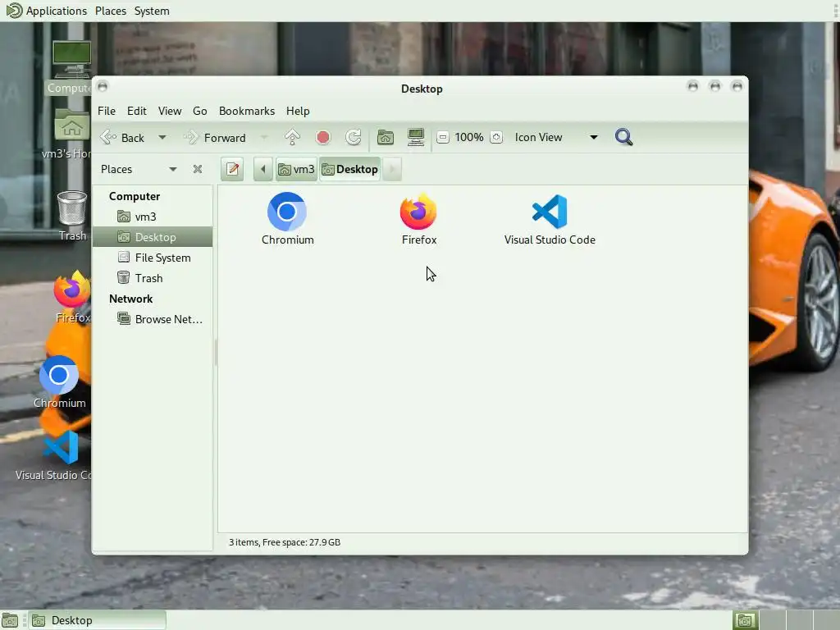Click window menu button at title bar left
Screen dimensions: 840x630
103,86
